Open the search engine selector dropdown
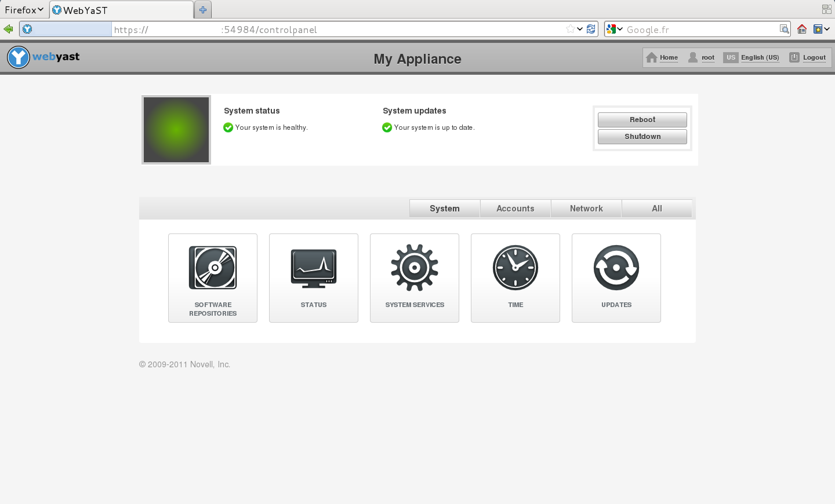 [614, 29]
